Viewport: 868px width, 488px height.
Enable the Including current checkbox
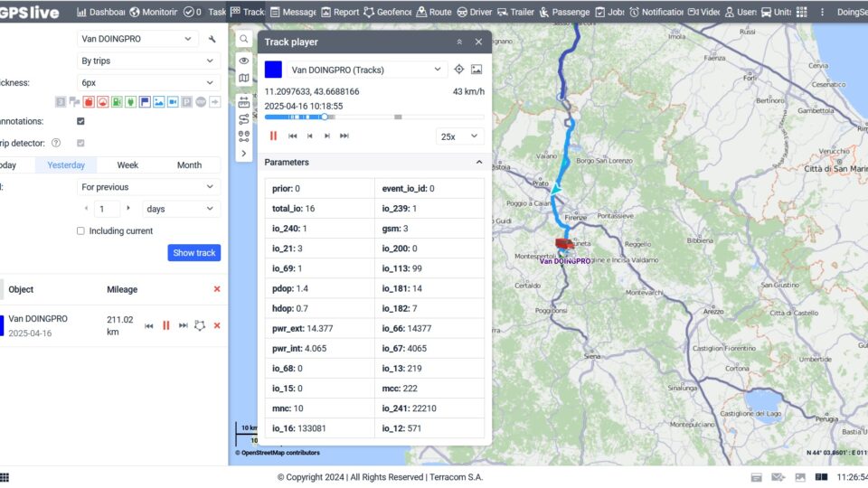pyautogui.click(x=81, y=230)
